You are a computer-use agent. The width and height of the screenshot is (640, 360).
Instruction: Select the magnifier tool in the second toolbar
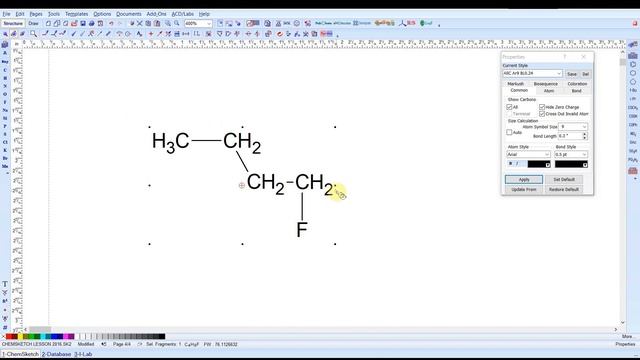33,34
